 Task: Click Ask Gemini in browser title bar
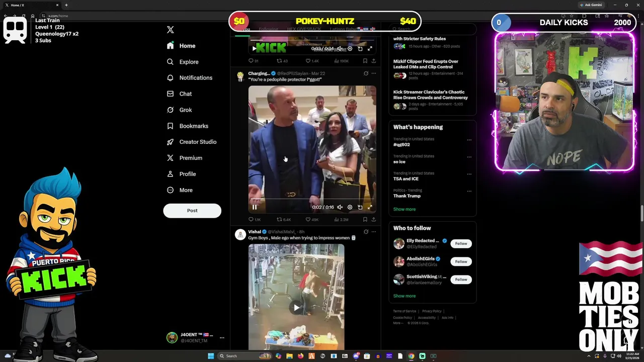pos(591,5)
